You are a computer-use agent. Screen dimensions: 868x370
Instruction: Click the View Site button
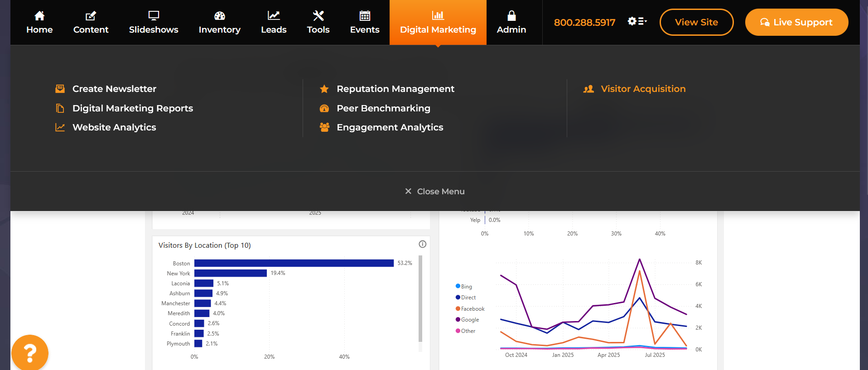[x=696, y=22]
